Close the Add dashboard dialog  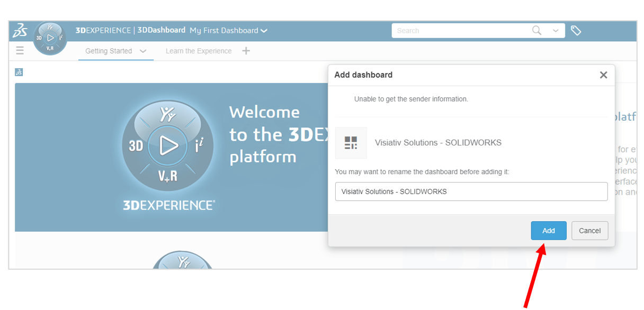(603, 75)
